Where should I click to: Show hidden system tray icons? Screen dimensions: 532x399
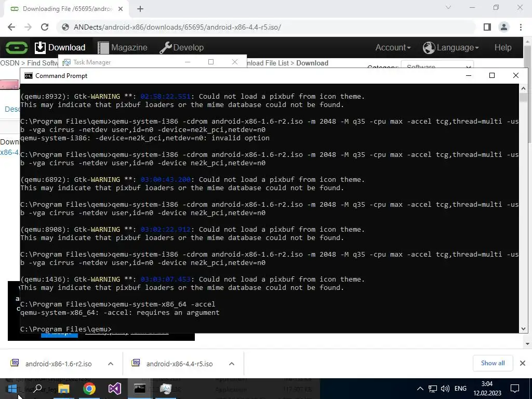tap(420, 389)
